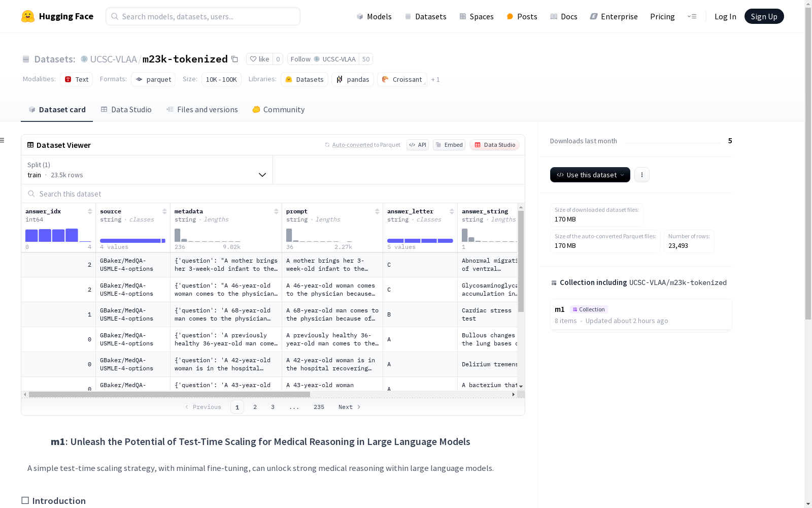Open the navigation overflow menu icon
Viewport: 812px width, 508px height.
pos(692,16)
